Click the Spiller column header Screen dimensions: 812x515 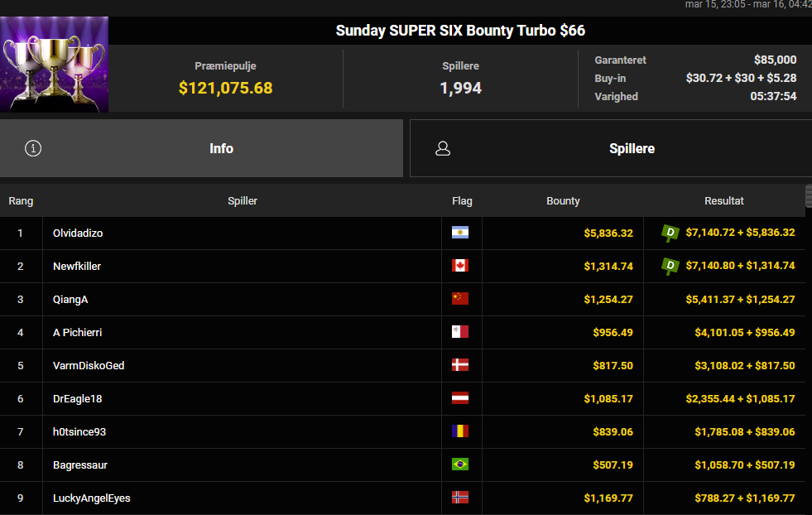coord(243,201)
